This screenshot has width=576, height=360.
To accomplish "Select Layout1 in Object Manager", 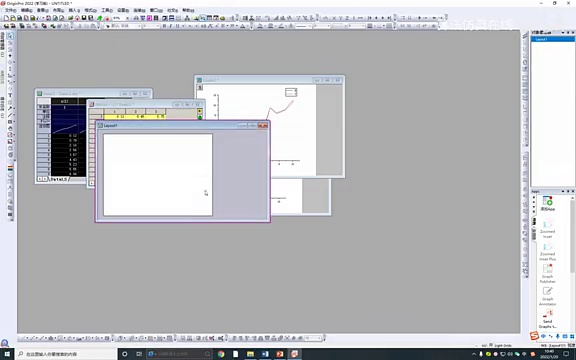I will (552, 39).
